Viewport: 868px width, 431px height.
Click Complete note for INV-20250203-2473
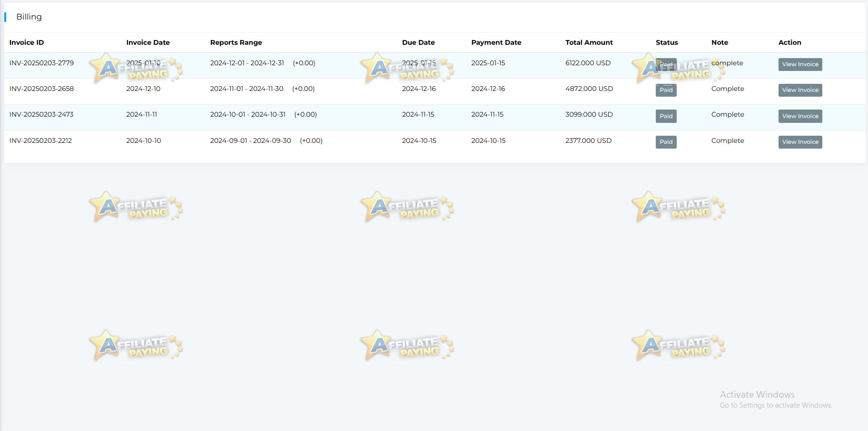[x=728, y=114]
